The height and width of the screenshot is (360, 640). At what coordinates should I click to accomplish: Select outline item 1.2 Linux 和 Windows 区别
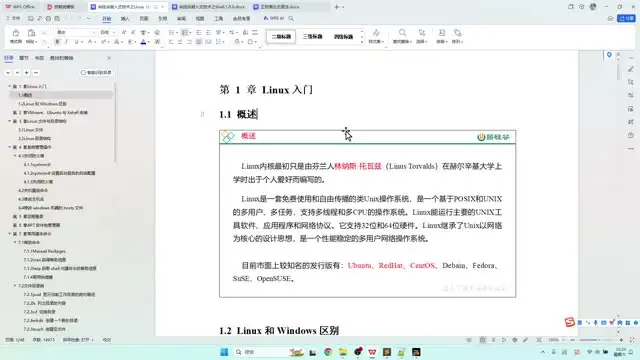42,104
